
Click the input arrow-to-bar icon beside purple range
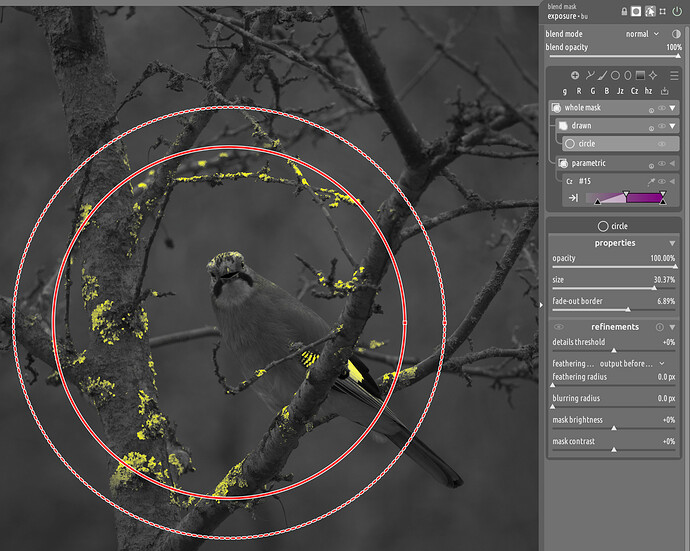pos(573,198)
